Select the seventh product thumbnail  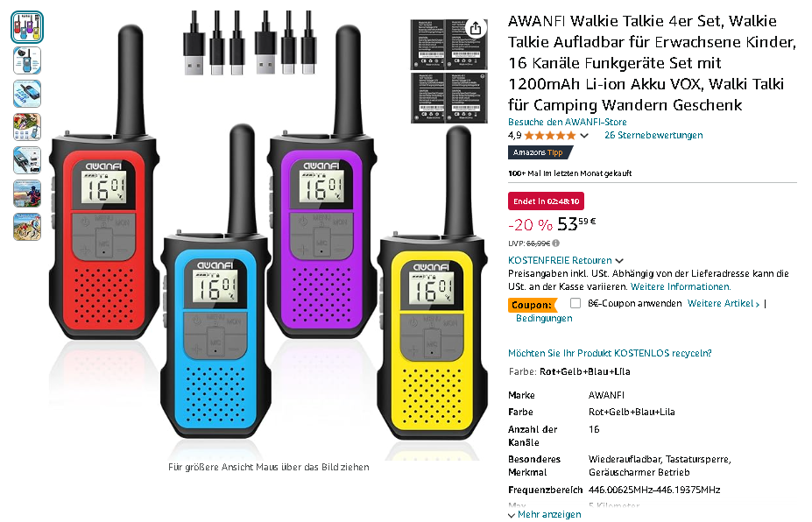[x=27, y=227]
